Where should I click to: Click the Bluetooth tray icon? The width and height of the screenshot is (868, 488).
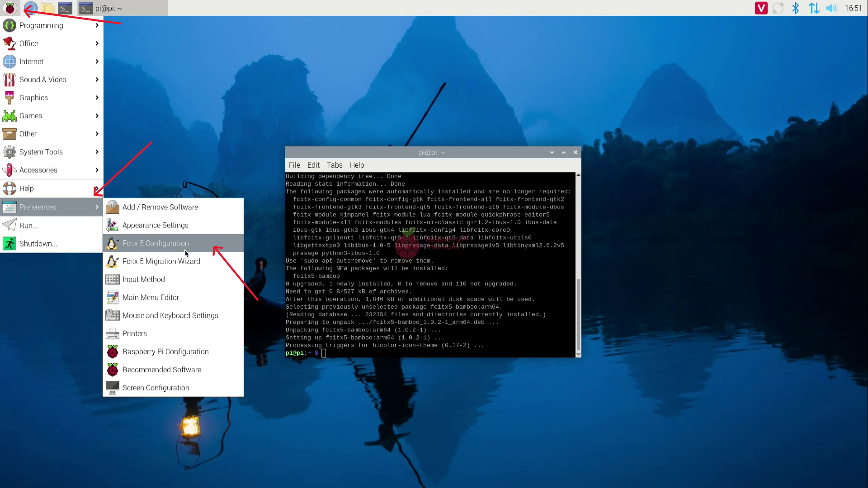click(796, 8)
